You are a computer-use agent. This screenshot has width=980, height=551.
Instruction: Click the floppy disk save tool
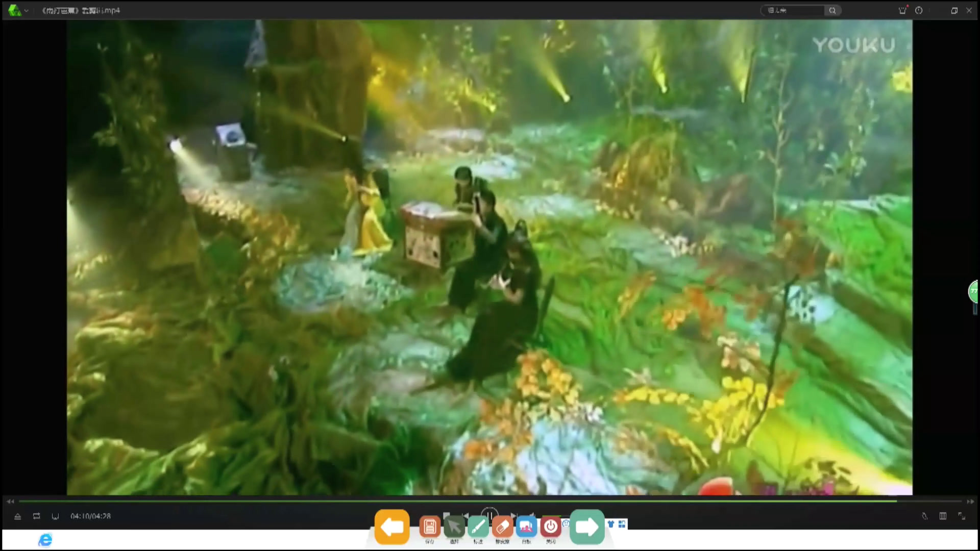[430, 527]
